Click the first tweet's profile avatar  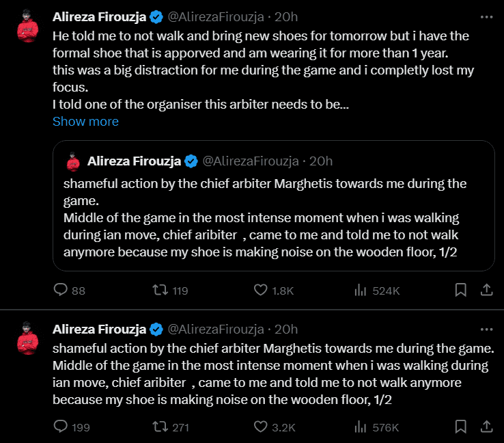pos(27,26)
